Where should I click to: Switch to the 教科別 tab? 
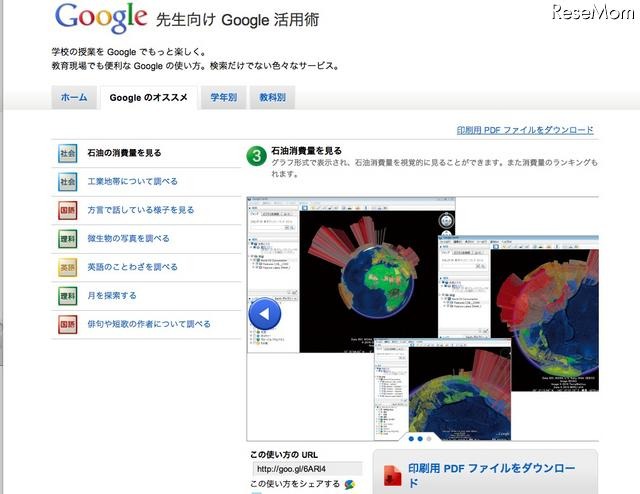[x=272, y=97]
